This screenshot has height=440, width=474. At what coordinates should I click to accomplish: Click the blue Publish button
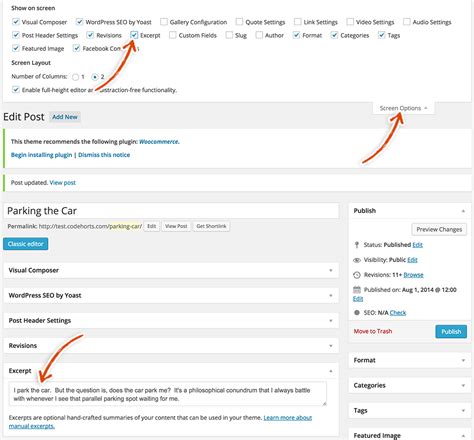click(451, 332)
